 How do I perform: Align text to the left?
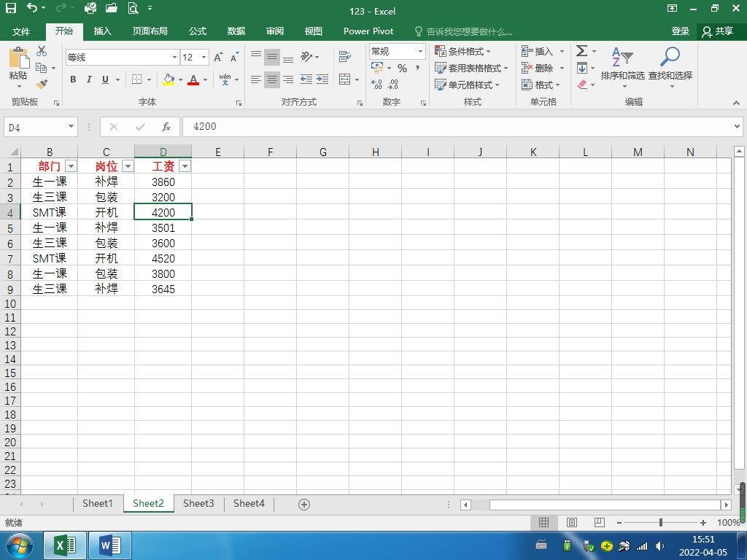coord(256,79)
